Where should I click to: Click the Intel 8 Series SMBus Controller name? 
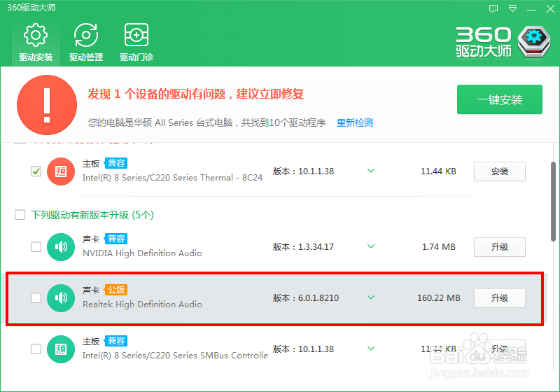175,356
